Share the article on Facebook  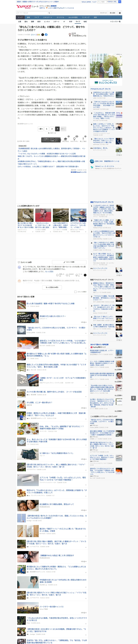(46, 35)
